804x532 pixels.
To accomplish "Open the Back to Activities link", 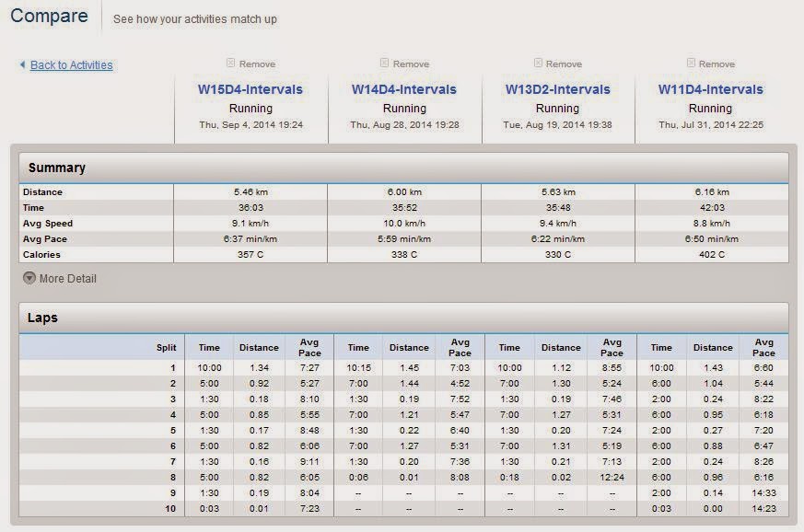I will pyautogui.click(x=71, y=65).
